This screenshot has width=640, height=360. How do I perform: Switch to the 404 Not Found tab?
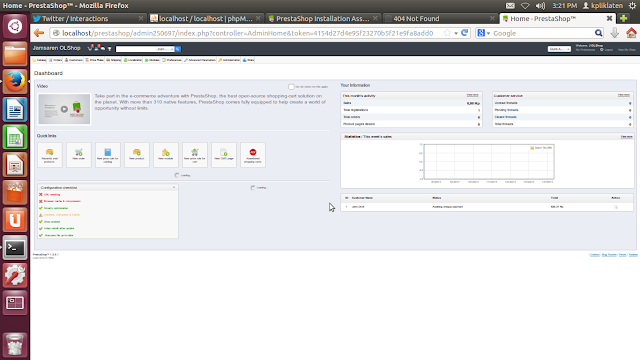click(440, 18)
